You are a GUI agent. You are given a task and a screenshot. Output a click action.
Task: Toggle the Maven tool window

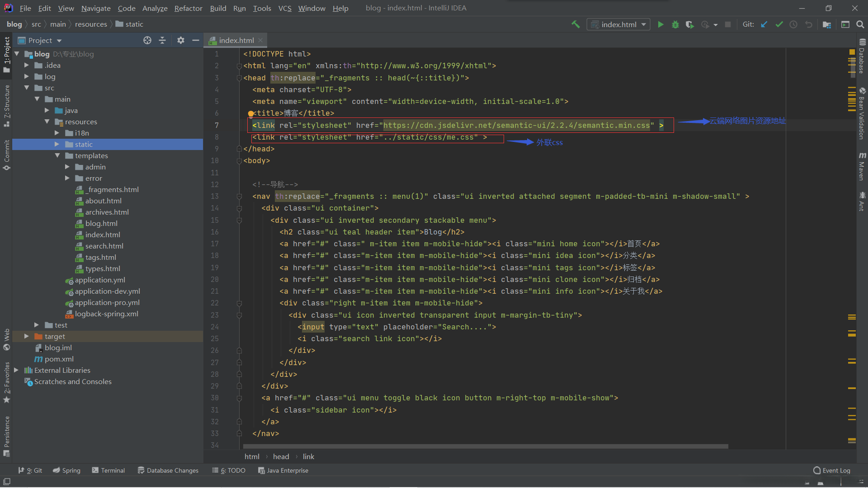[862, 167]
